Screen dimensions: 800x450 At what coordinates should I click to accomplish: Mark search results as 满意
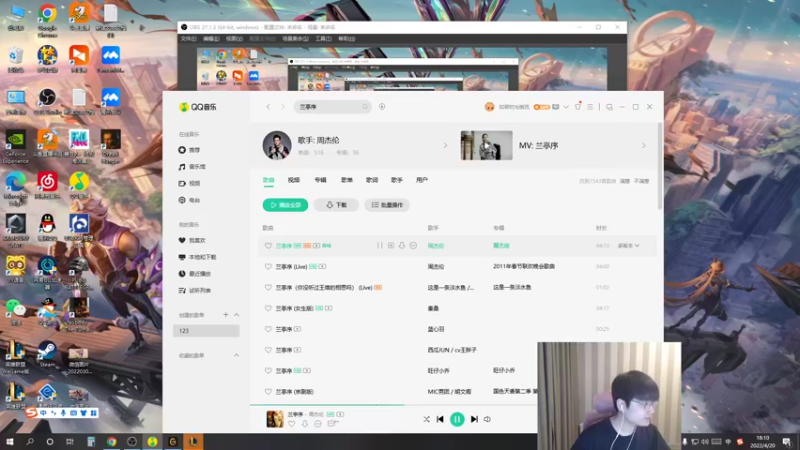click(x=625, y=181)
